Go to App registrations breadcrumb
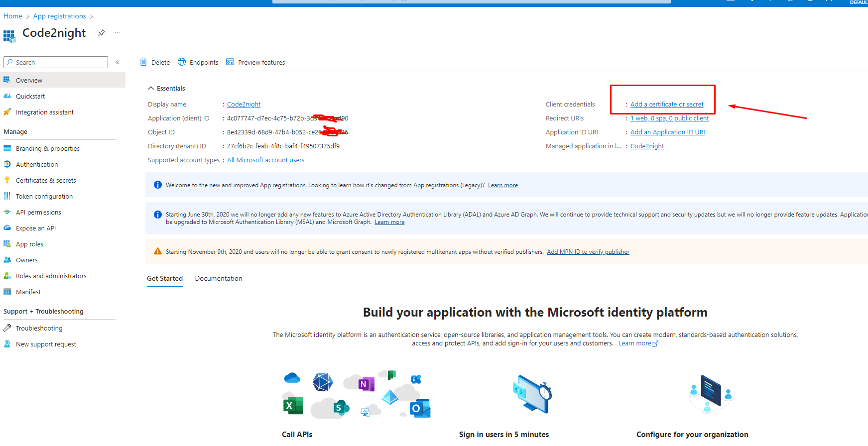 point(59,16)
